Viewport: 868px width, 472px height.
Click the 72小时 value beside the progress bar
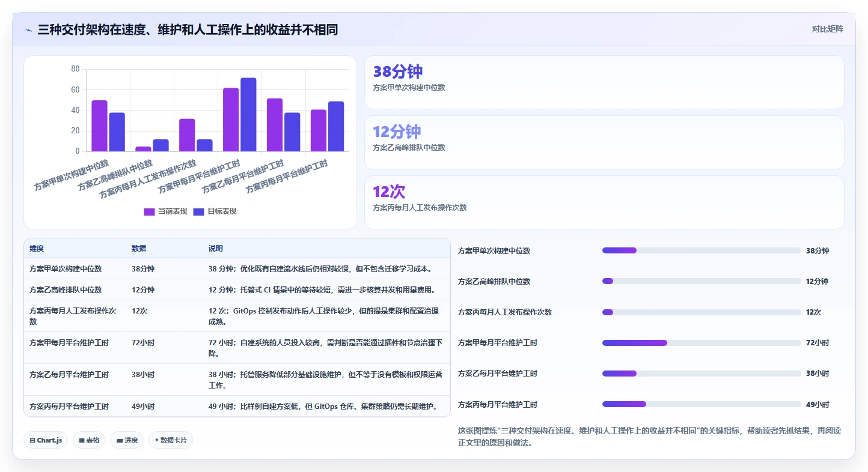coord(818,343)
